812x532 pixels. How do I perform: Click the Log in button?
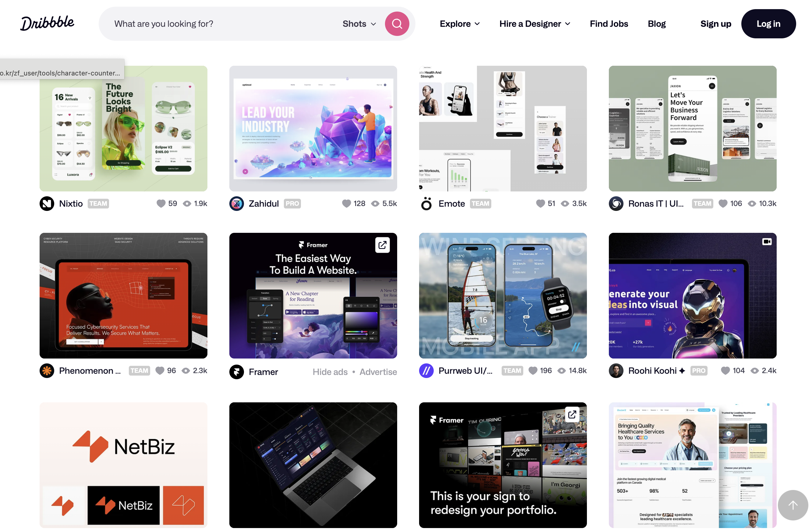point(768,23)
